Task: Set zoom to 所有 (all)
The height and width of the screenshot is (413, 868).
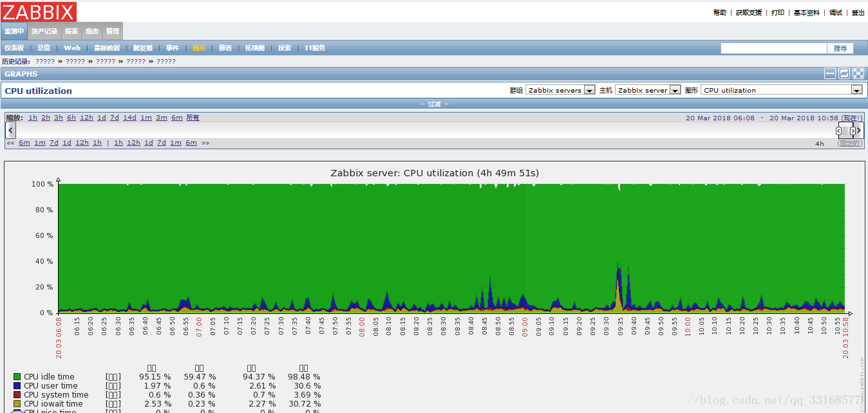Action: pos(193,118)
